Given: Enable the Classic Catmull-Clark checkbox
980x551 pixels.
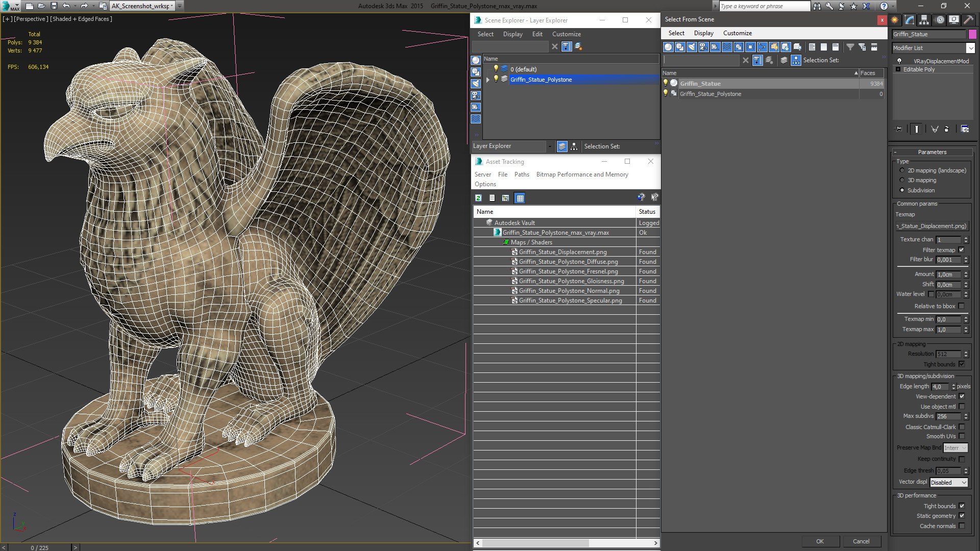Looking at the screenshot, I should (x=962, y=427).
